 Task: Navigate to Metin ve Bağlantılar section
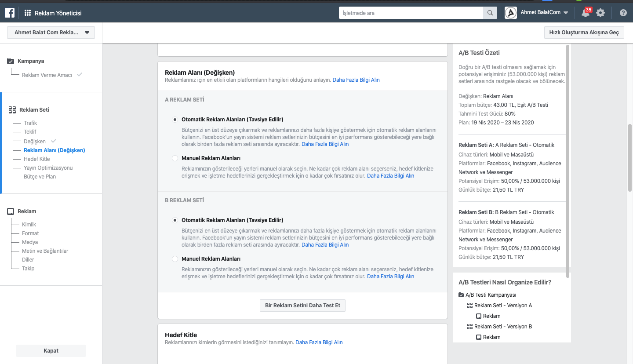tap(45, 251)
